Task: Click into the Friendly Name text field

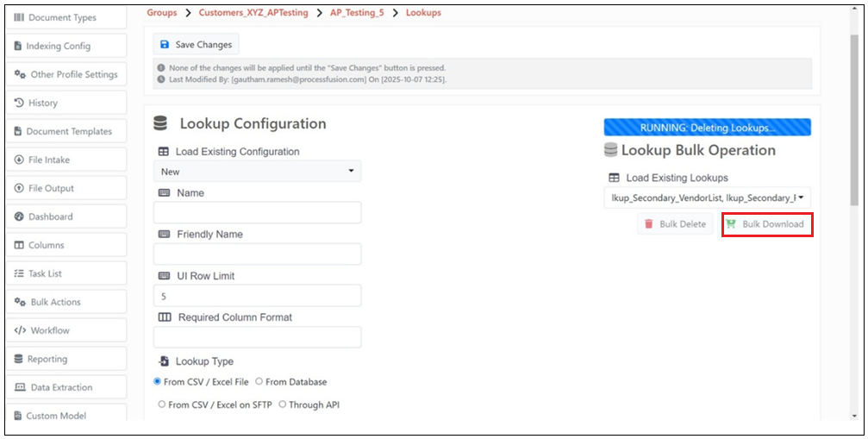Action: 257,254
